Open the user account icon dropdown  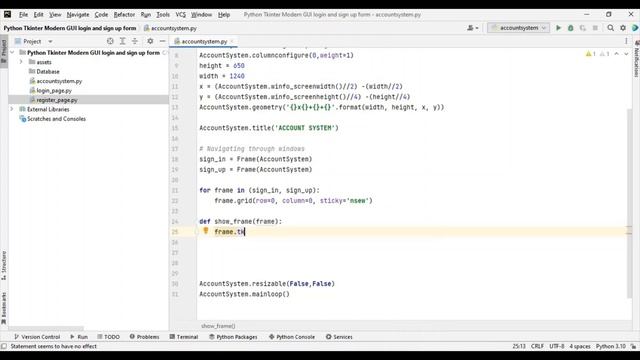[x=473, y=28]
